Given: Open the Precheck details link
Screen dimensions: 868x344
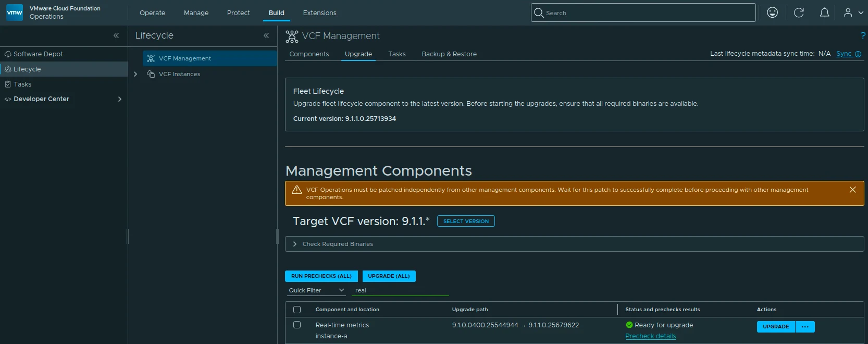Looking at the screenshot, I should [650, 336].
